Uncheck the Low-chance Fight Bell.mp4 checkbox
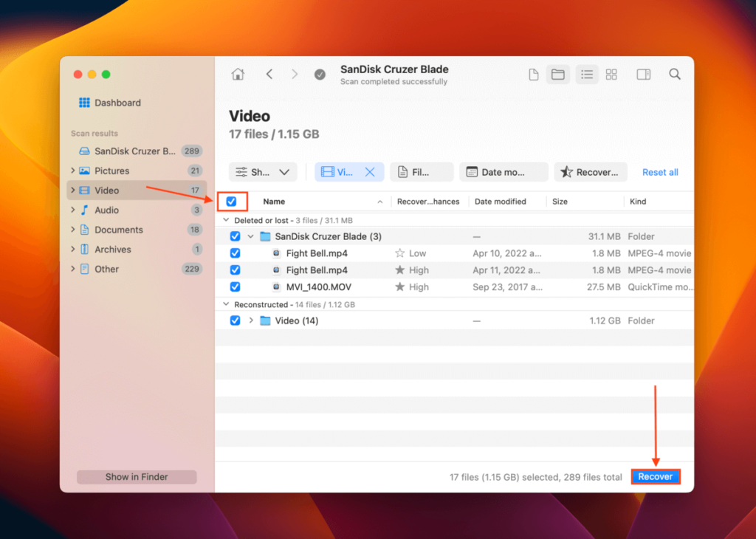Image resolution: width=756 pixels, height=539 pixels. [235, 253]
